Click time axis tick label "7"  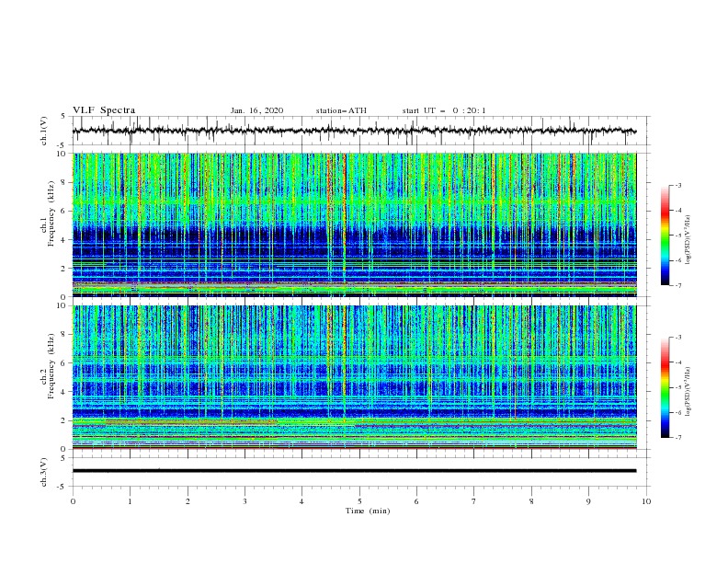(474, 501)
